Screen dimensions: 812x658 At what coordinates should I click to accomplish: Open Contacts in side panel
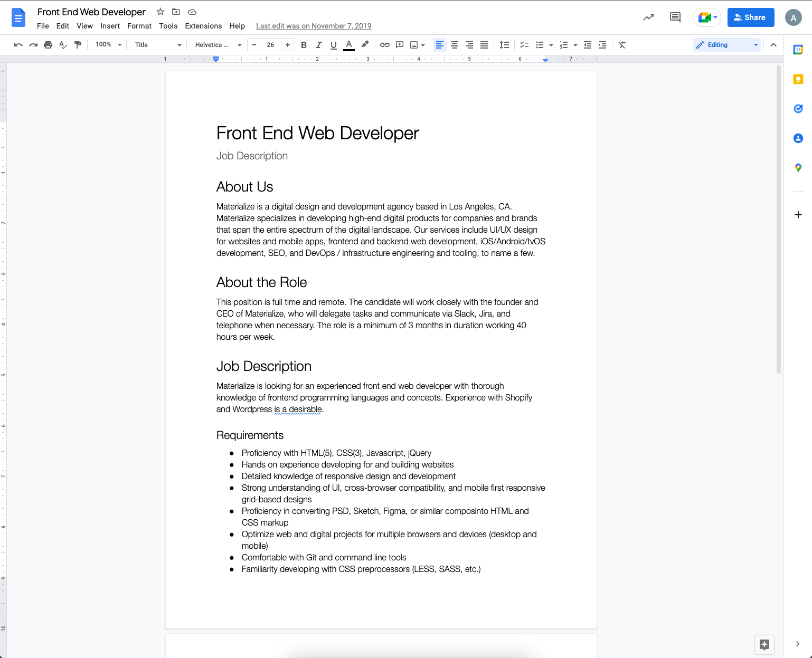coord(798,138)
